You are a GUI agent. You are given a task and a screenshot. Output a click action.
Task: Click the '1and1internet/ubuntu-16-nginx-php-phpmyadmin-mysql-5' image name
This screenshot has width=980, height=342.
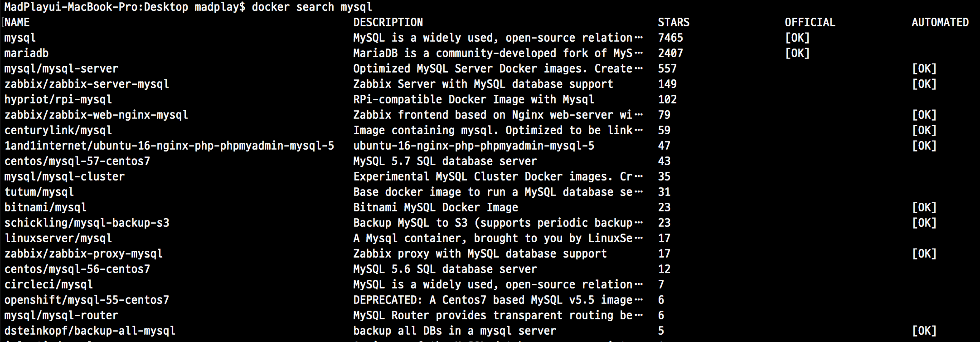click(x=169, y=146)
